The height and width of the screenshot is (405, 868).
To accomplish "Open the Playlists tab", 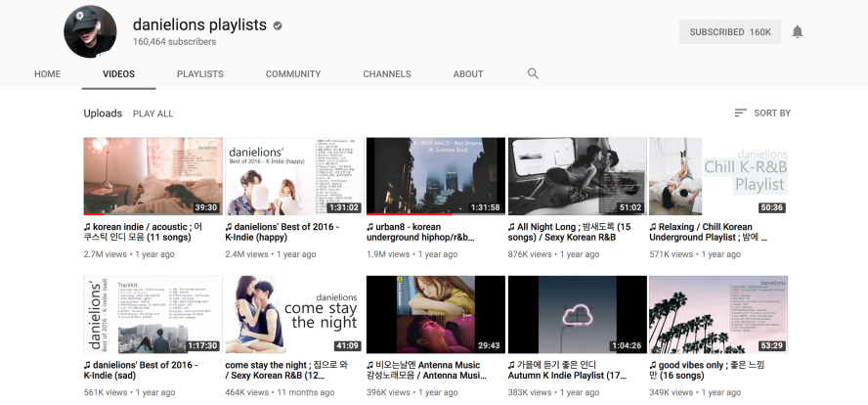I will pos(199,73).
